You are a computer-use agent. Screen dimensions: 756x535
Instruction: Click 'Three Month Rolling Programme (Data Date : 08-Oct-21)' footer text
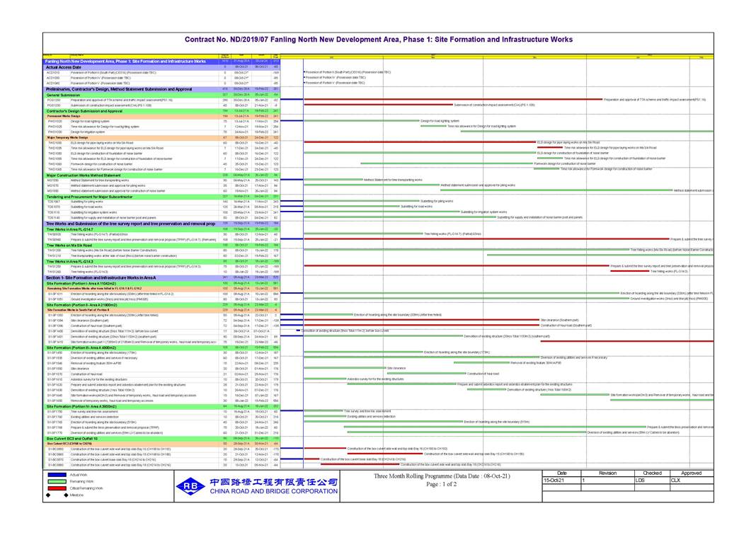coord(442,476)
